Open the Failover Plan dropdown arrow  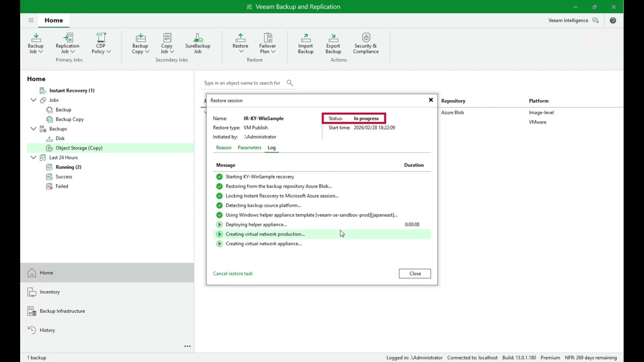[273, 52]
